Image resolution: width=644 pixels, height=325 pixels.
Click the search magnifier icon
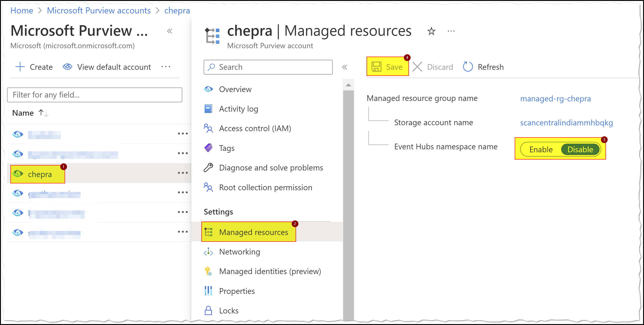pyautogui.click(x=211, y=67)
